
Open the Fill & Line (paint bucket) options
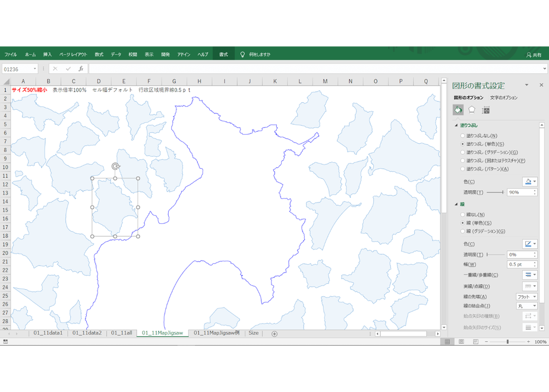point(458,110)
